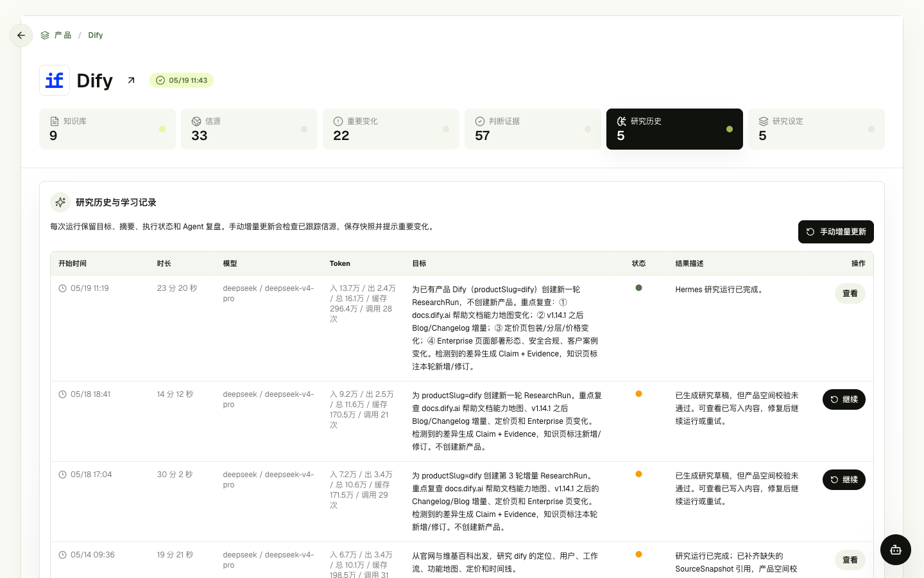924x578 pixels.
Task: Click the model cell of the 05/18 17:04 run
Action: tap(269, 480)
